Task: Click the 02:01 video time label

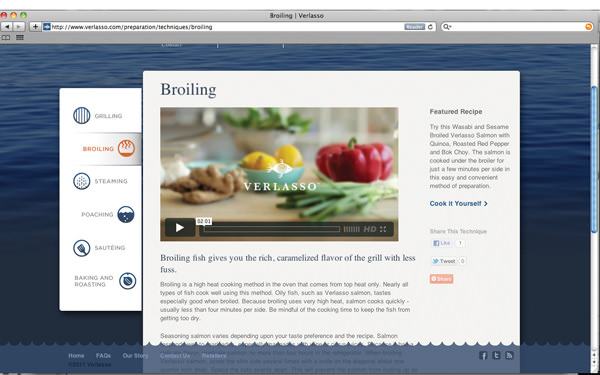Action: tap(204, 221)
